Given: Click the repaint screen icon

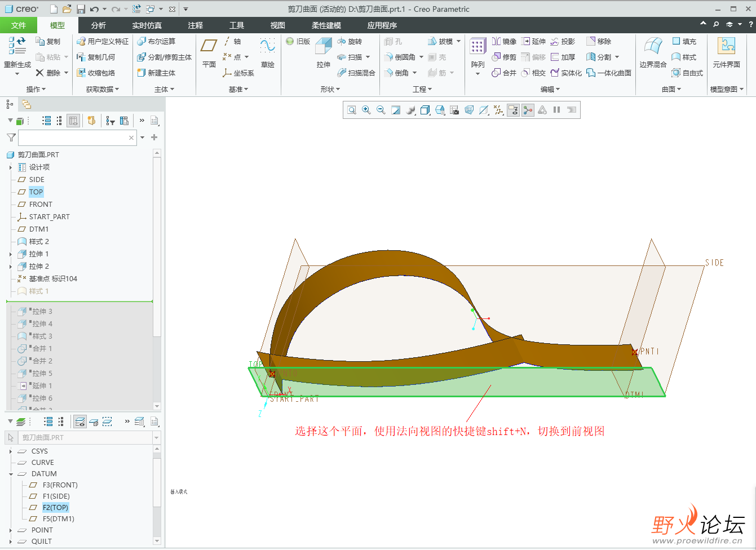Looking at the screenshot, I should point(396,110).
